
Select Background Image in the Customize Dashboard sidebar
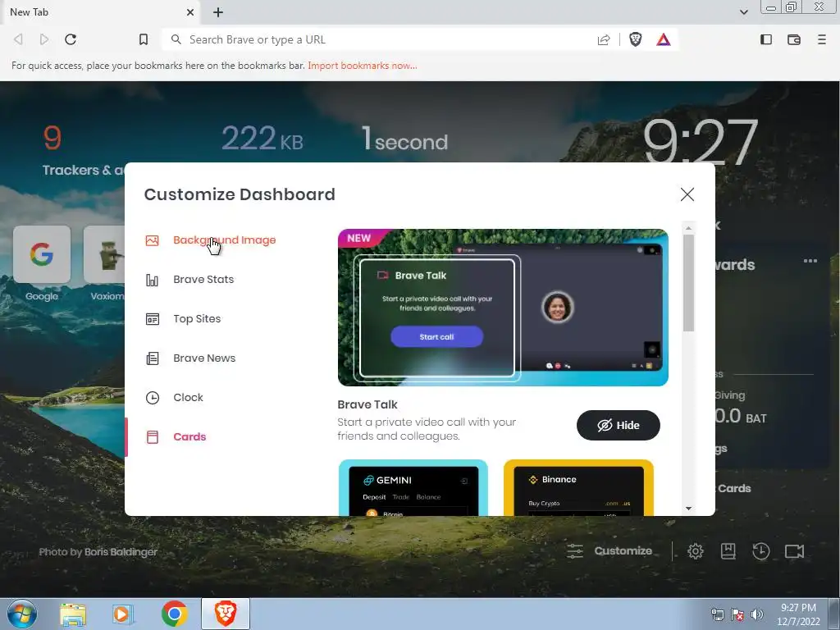click(x=225, y=240)
